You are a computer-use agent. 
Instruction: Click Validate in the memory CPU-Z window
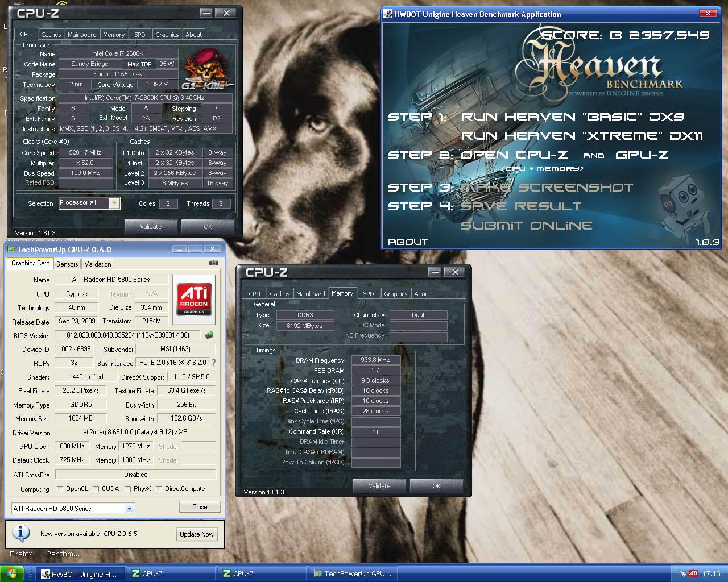pos(379,486)
